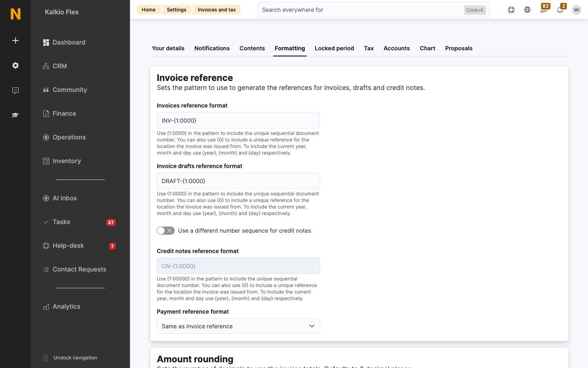Switch to the Notifications tab
Viewport: 588px width, 368px height.
point(212,48)
